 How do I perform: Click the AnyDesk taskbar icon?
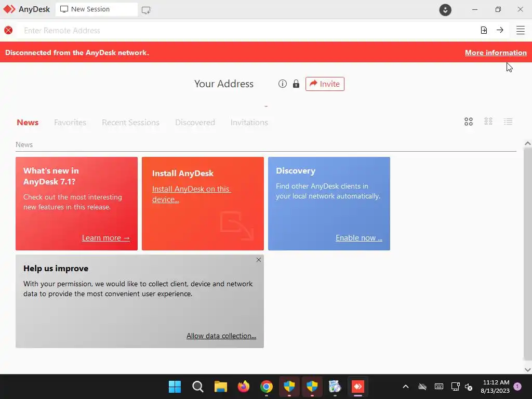(x=357, y=387)
